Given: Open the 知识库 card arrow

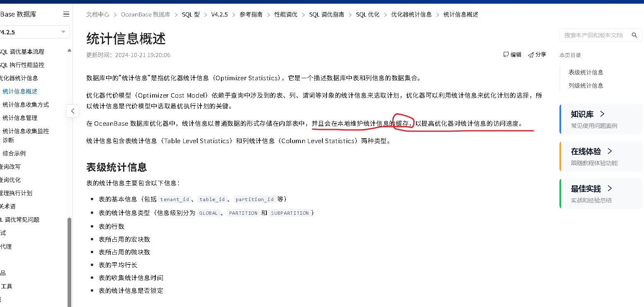Looking at the screenshot, I should [602, 114].
